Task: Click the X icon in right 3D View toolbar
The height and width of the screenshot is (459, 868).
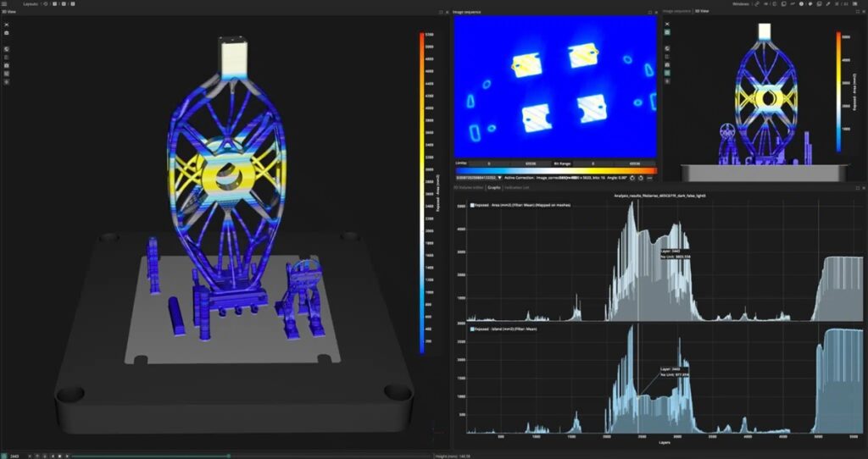Action: pos(667,23)
